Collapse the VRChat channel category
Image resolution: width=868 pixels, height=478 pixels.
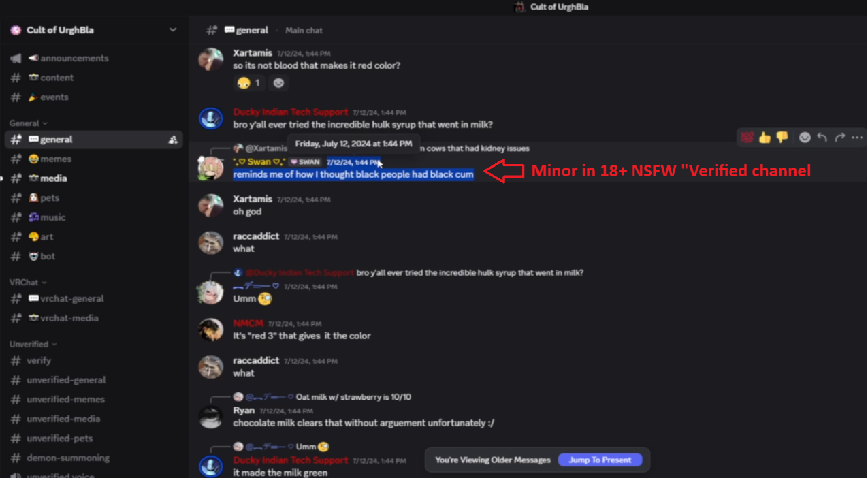(28, 282)
